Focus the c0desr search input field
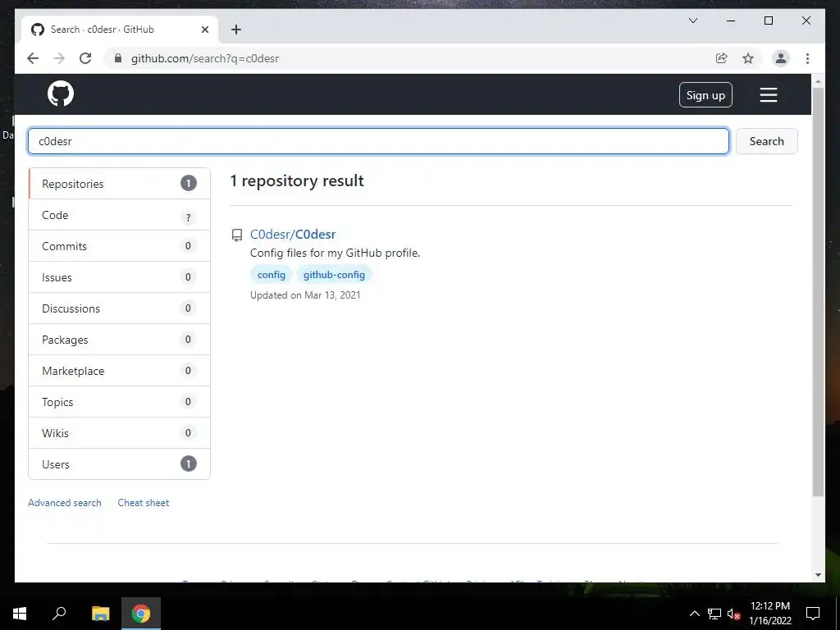 tap(378, 141)
